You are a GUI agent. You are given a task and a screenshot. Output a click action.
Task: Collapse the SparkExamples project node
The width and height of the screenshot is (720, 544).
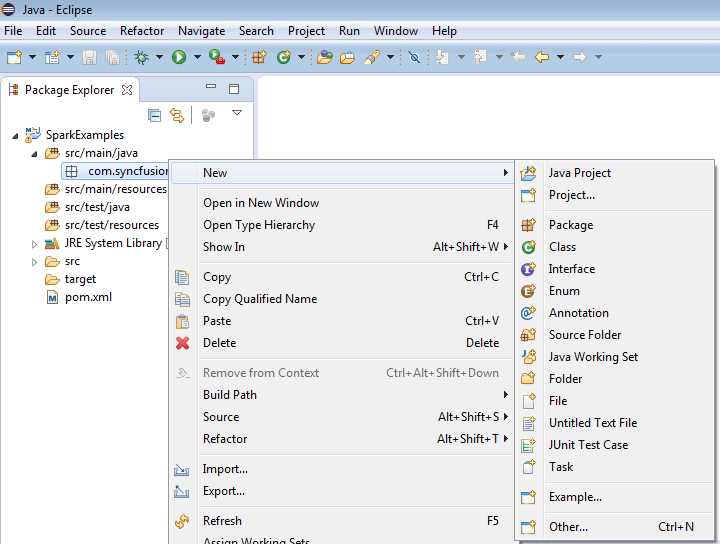point(15,136)
